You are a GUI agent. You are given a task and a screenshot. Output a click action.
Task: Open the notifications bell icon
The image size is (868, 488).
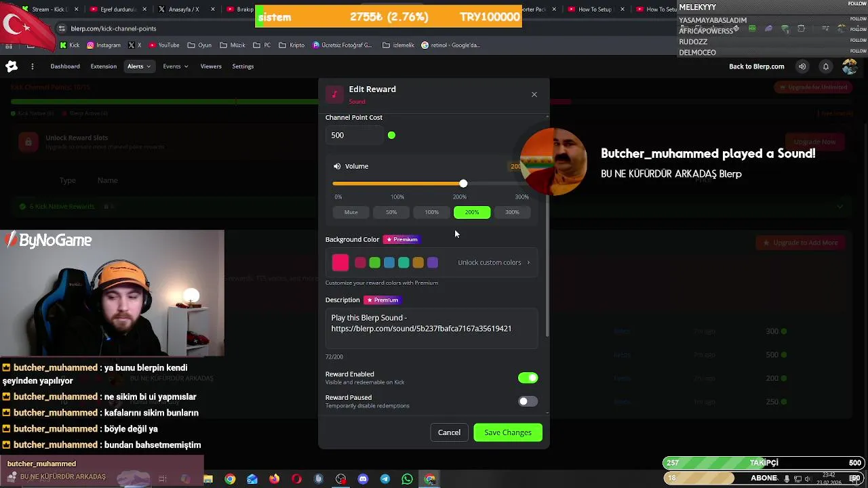point(826,66)
